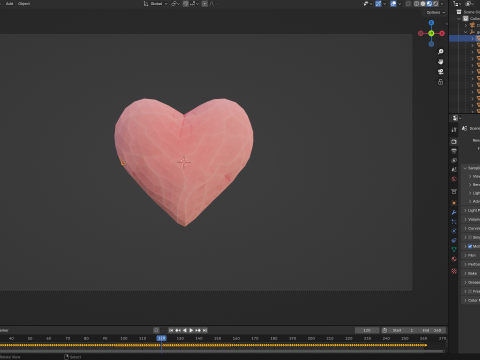Jump to the first frame

pos(171,330)
